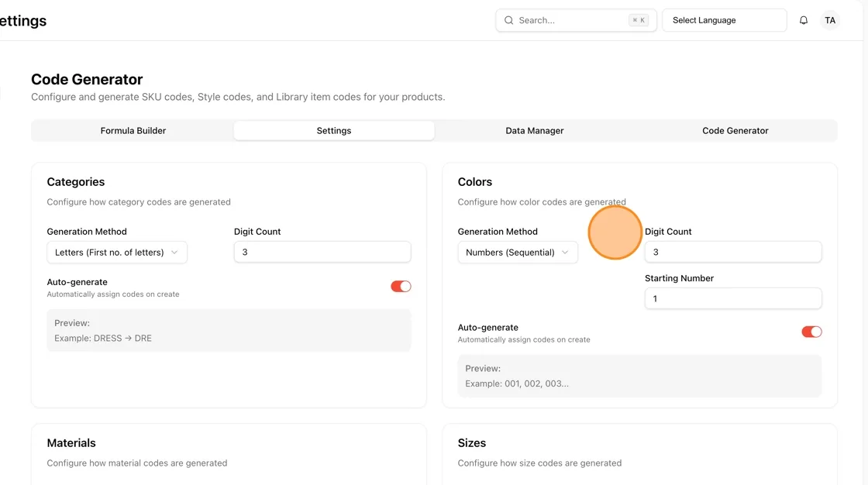Turn off Auto-generate toggle for Colors
868x485 pixels.
(811, 332)
